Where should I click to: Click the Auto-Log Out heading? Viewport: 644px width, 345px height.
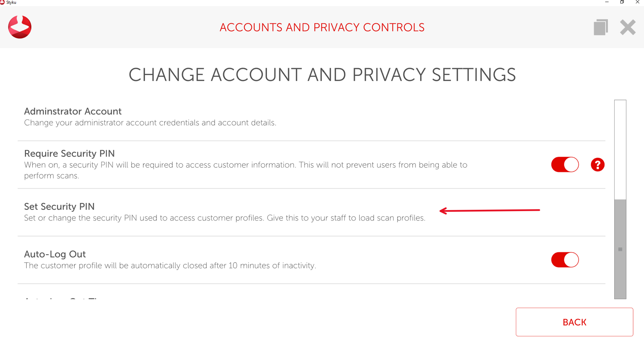(55, 254)
